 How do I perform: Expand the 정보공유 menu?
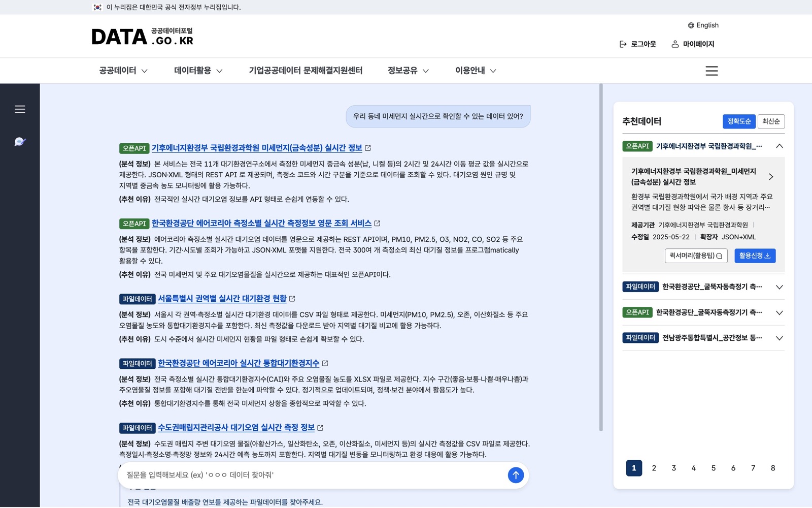click(x=408, y=71)
